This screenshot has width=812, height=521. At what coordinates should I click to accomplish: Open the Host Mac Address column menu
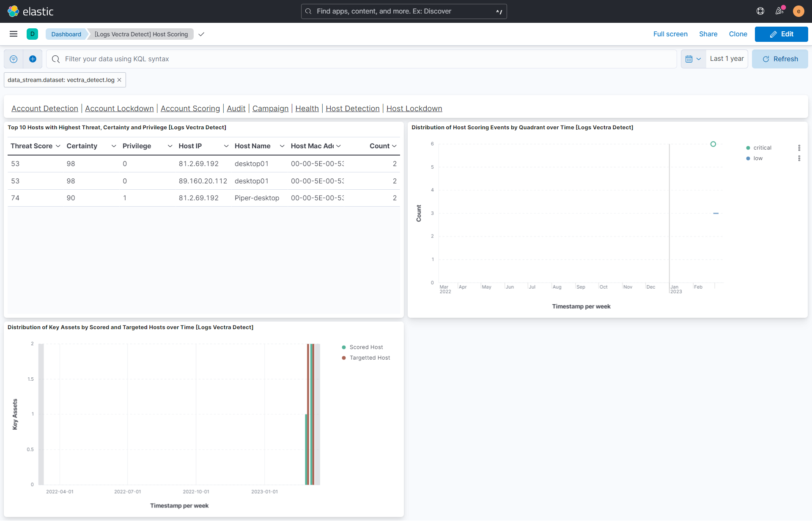338,146
